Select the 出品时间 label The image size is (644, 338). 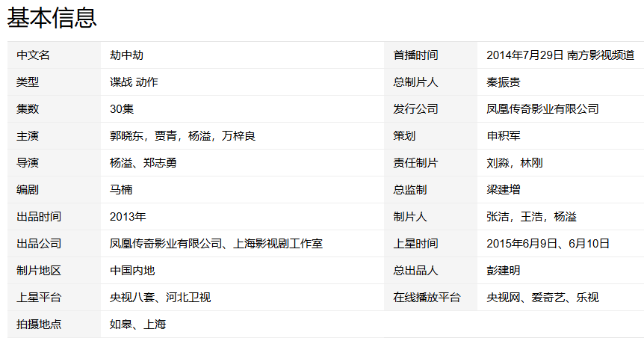click(x=39, y=217)
